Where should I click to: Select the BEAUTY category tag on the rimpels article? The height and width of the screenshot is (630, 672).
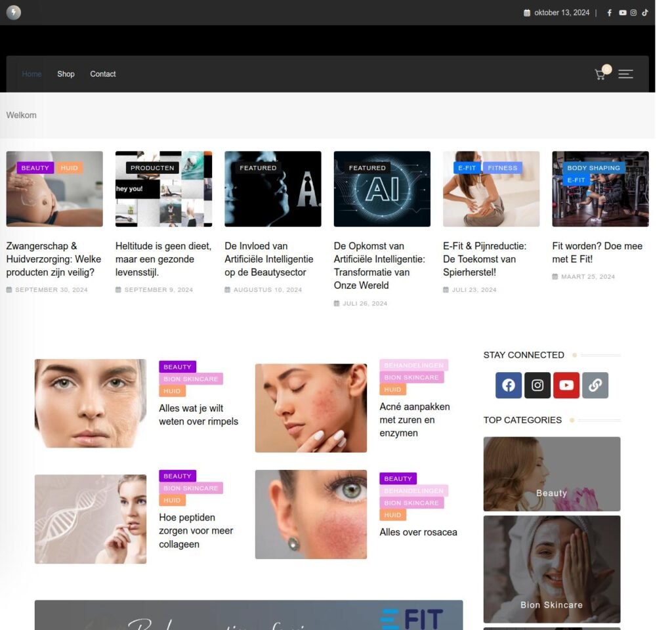(x=177, y=366)
